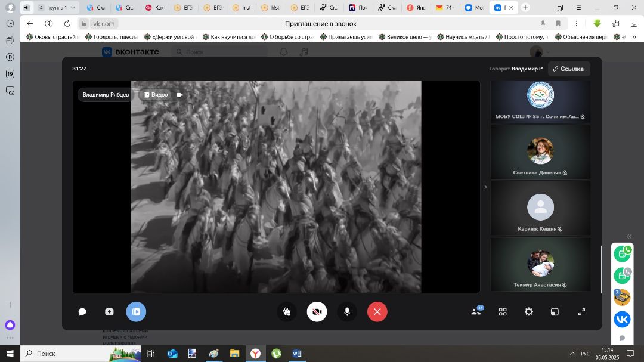Viewport: 644px width, 362px height.
Task: Switch to the Янд tab
Action: [416, 7]
